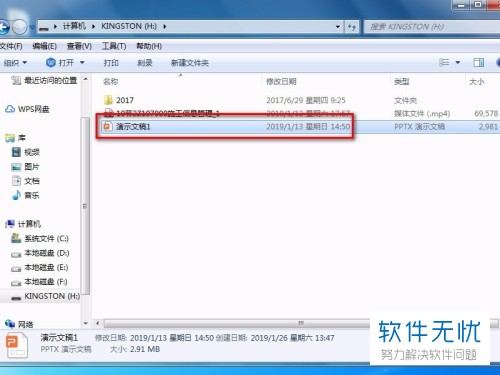Click the navigation pane scroll up arrow
Screen dimensions: 500x375
click(86, 79)
